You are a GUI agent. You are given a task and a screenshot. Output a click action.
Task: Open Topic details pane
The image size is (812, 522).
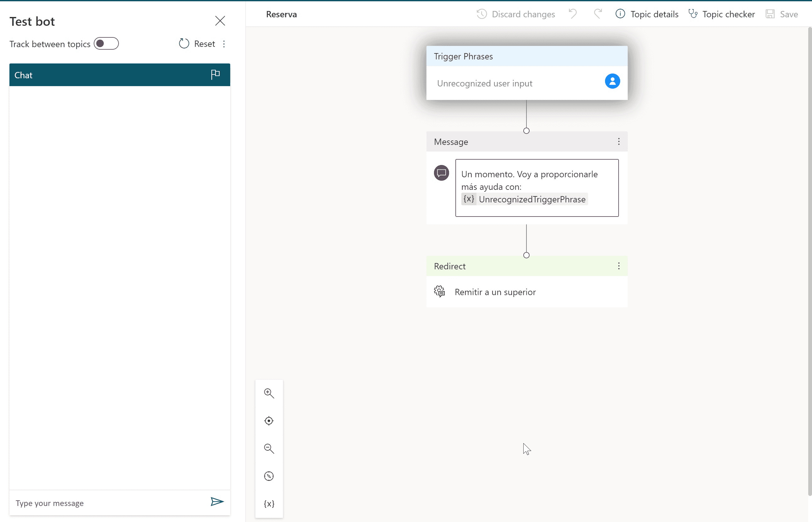point(647,14)
